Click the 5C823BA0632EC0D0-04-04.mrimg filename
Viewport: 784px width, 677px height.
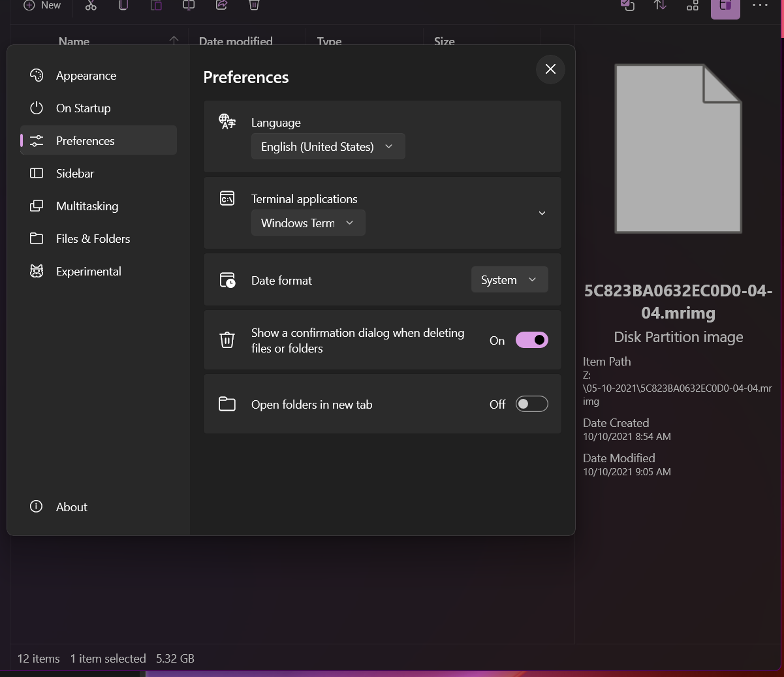tap(678, 302)
